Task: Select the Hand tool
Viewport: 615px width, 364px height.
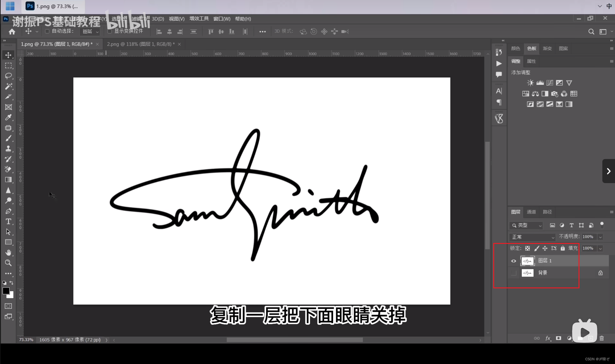Action: pos(8,253)
